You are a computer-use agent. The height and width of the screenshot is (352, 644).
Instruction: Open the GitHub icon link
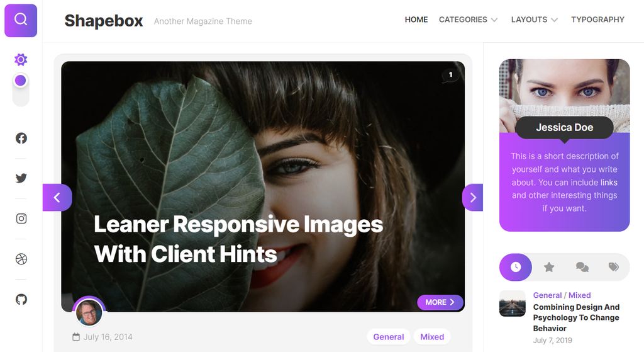click(x=21, y=299)
